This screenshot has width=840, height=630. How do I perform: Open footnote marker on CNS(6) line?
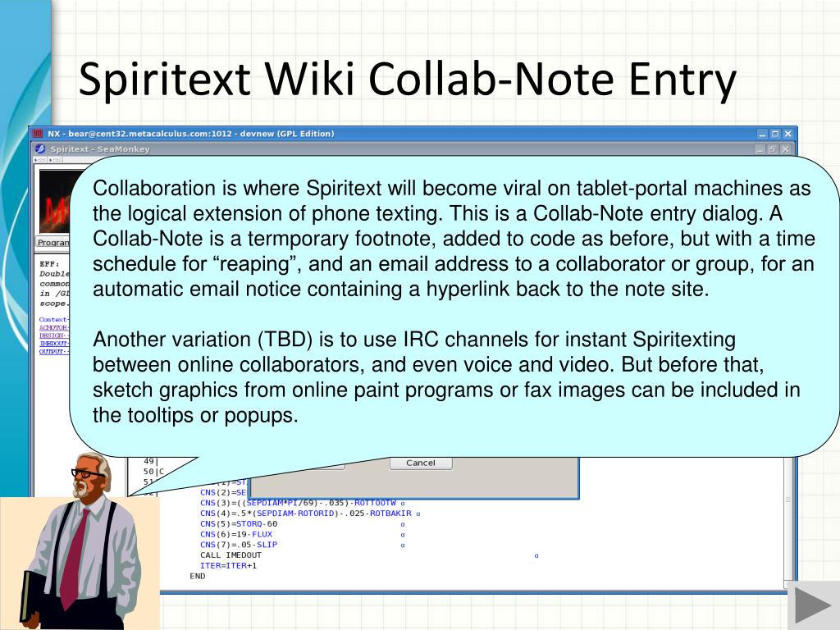[403, 535]
